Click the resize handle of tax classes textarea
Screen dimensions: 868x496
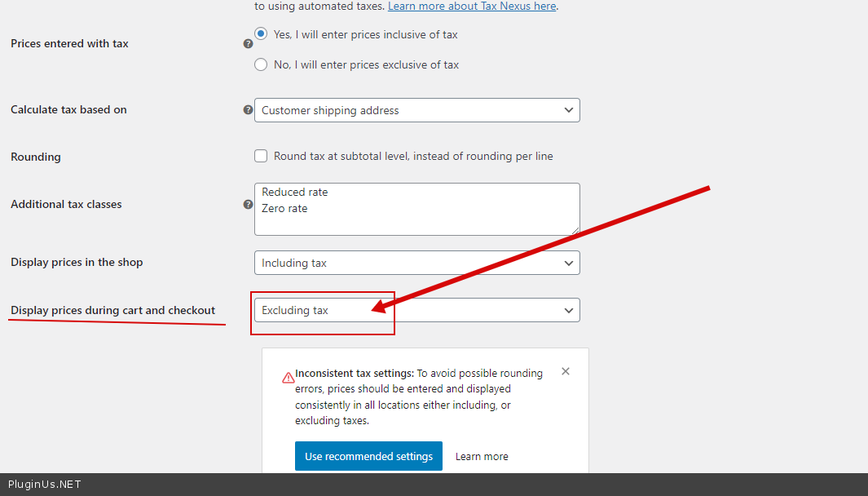tap(575, 230)
